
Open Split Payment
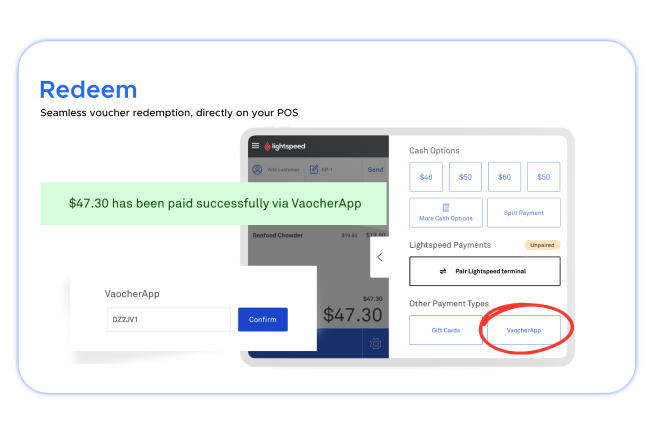click(x=524, y=213)
